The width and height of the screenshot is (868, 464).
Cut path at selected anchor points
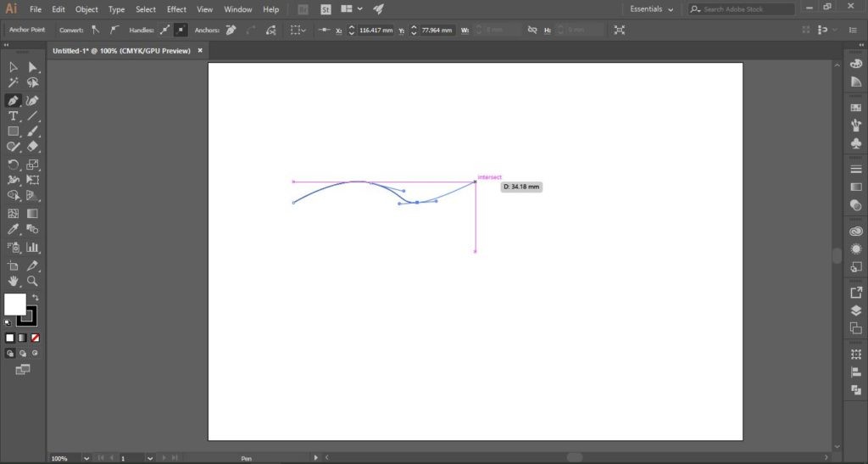click(270, 30)
